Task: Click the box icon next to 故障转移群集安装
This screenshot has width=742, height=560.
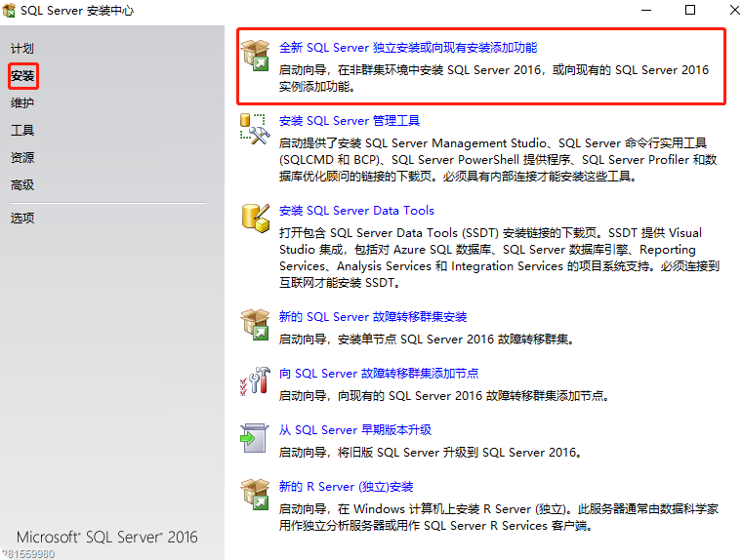Action: [x=255, y=325]
